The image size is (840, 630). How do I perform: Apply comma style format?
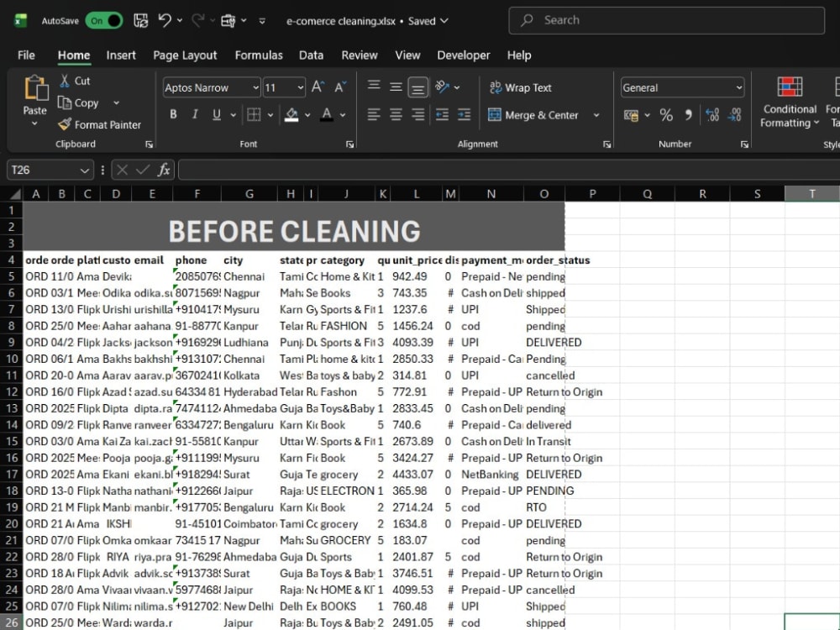689,114
